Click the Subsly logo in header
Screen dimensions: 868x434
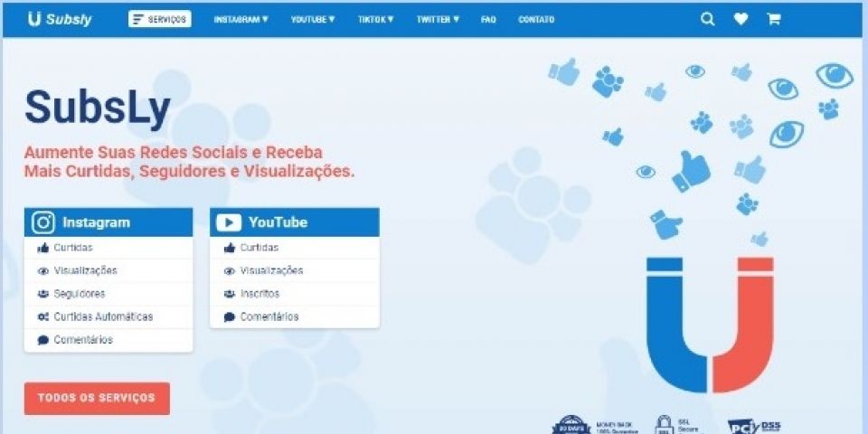click(x=60, y=19)
